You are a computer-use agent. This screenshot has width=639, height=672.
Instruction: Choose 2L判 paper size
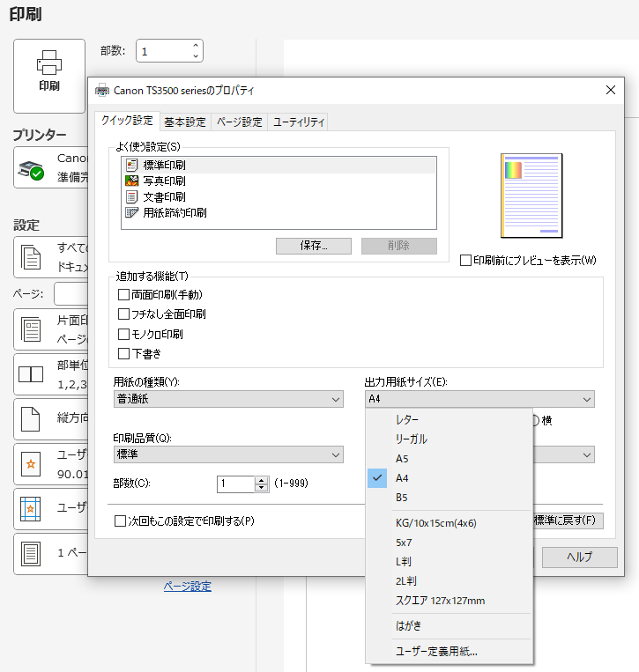tap(450, 581)
